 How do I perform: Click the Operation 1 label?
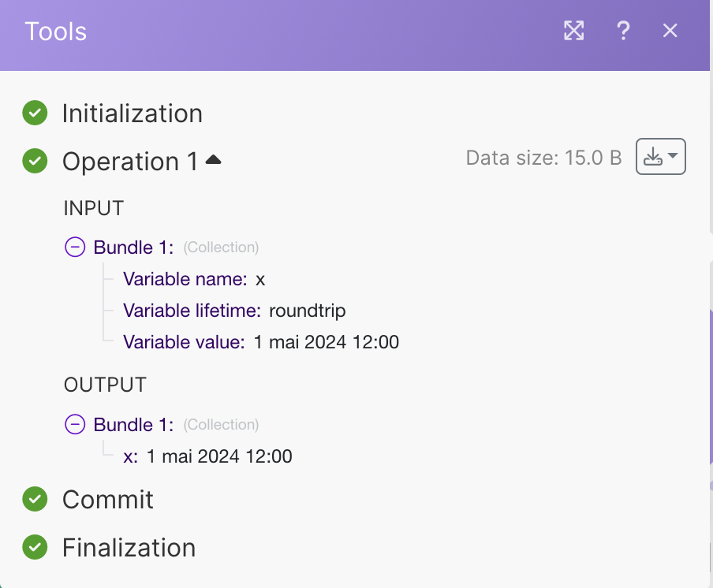pos(130,162)
